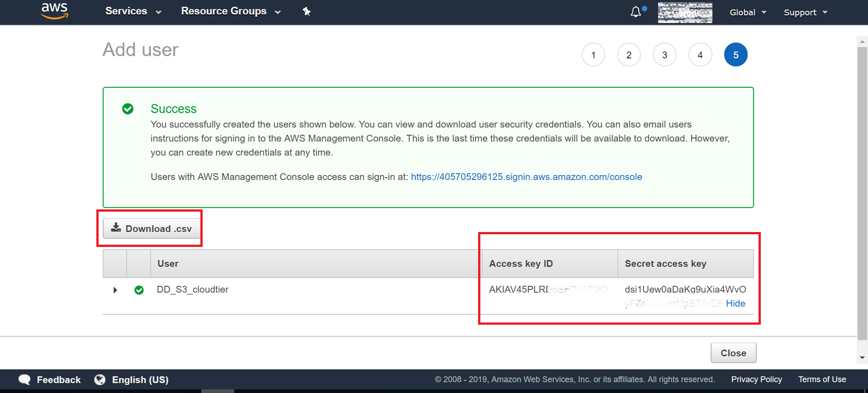
Task: Click the AWS logo home icon
Action: [54, 11]
